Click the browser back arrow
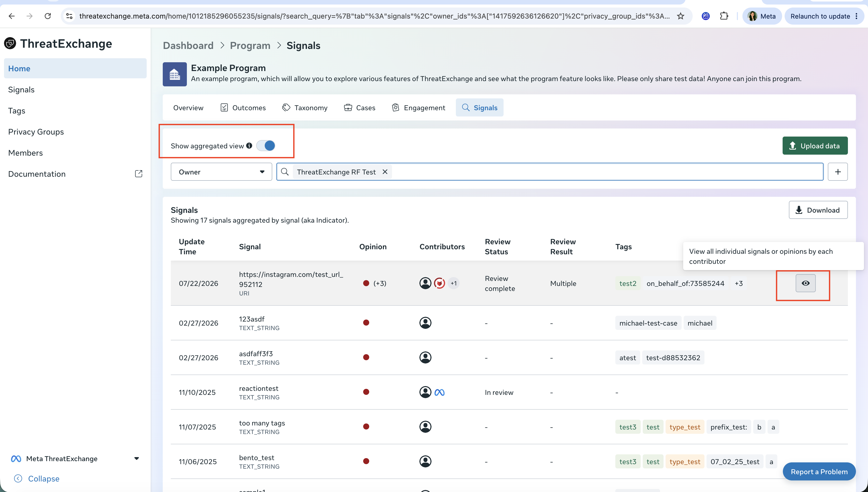868x492 pixels. click(x=12, y=16)
